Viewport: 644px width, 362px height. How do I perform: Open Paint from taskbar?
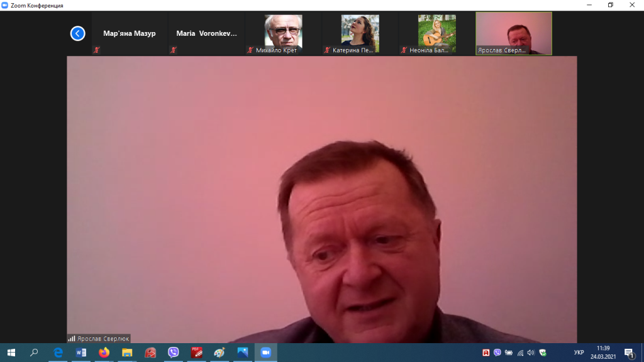[x=219, y=353]
